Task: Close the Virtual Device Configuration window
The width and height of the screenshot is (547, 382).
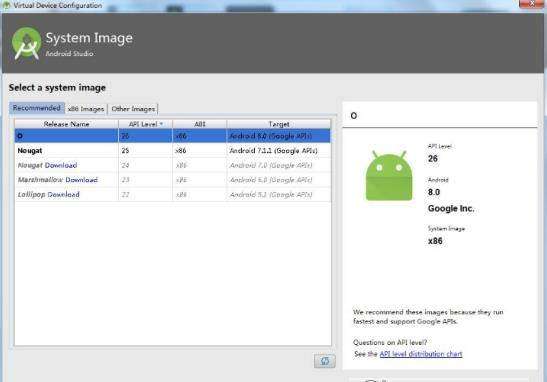Action: 532,4
